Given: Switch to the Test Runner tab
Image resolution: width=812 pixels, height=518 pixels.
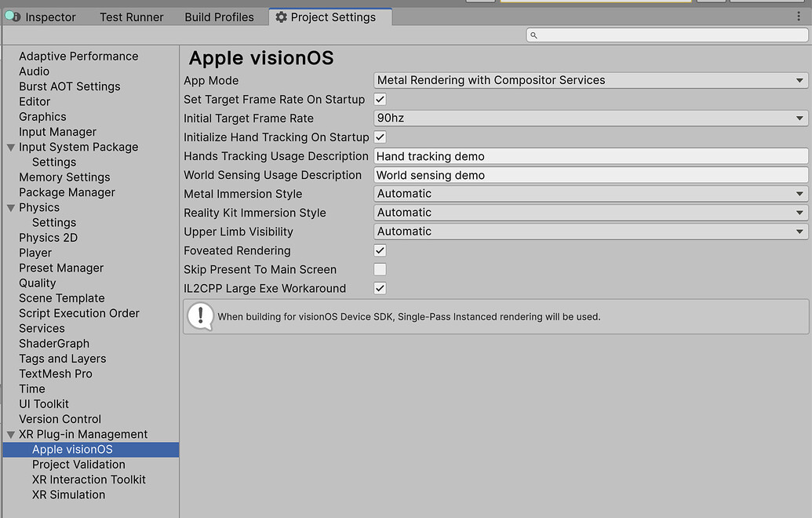Looking at the screenshot, I should pos(131,16).
